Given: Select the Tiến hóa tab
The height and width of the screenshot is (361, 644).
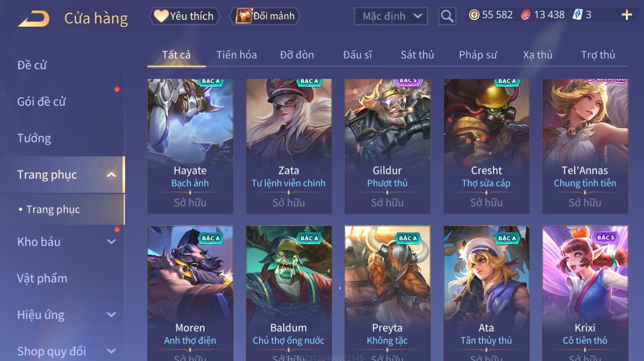Looking at the screenshot, I should point(236,55).
